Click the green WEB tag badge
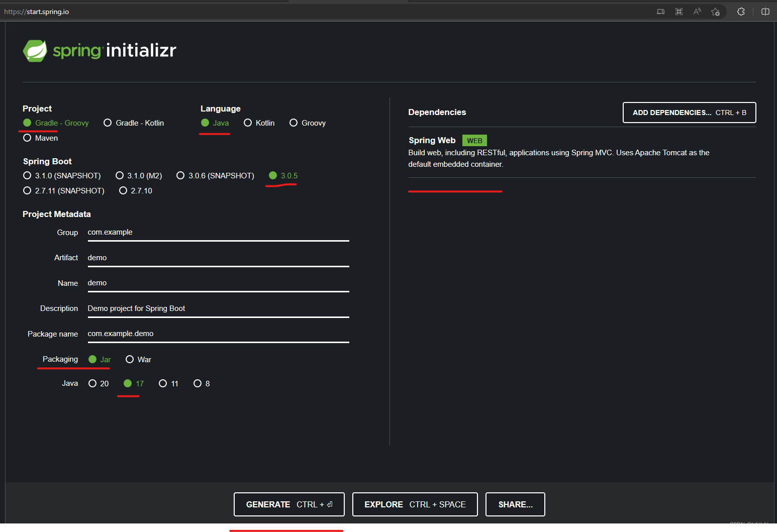777x532 pixels. (x=474, y=141)
